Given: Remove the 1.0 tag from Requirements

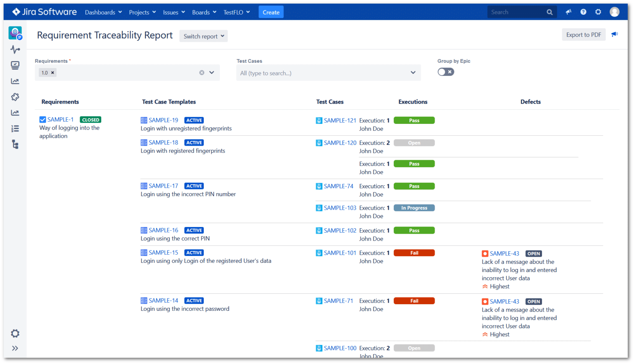Looking at the screenshot, I should coord(52,73).
